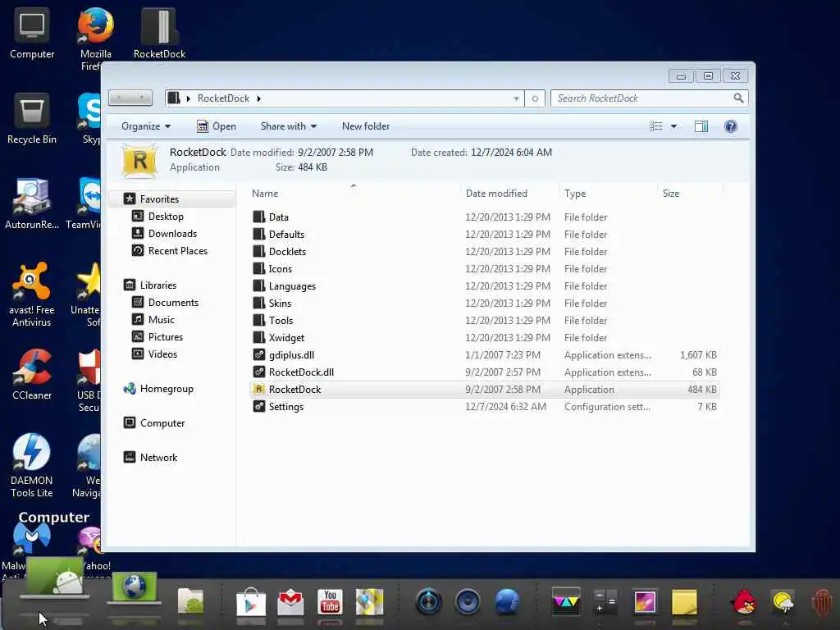Expand the root path arrow before RocketDock
Image resolution: width=840 pixels, height=630 pixels.
(188, 98)
